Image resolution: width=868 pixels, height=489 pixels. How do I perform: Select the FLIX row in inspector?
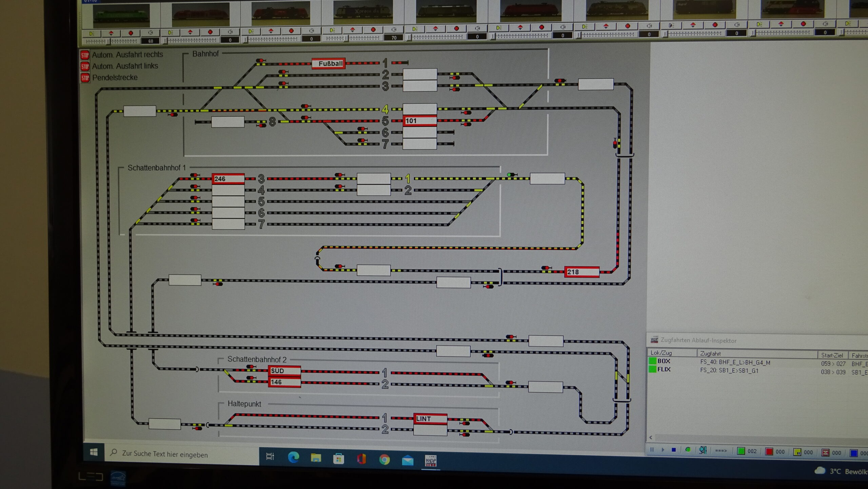[757, 371]
